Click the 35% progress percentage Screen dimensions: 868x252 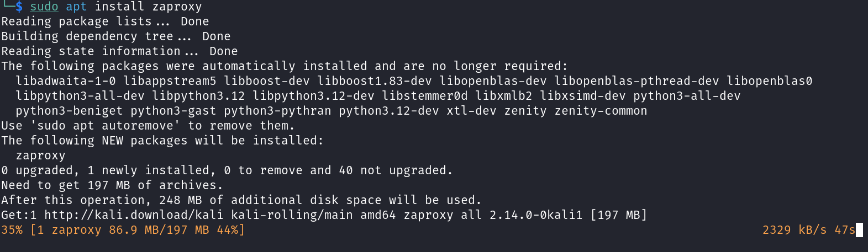tap(12, 230)
